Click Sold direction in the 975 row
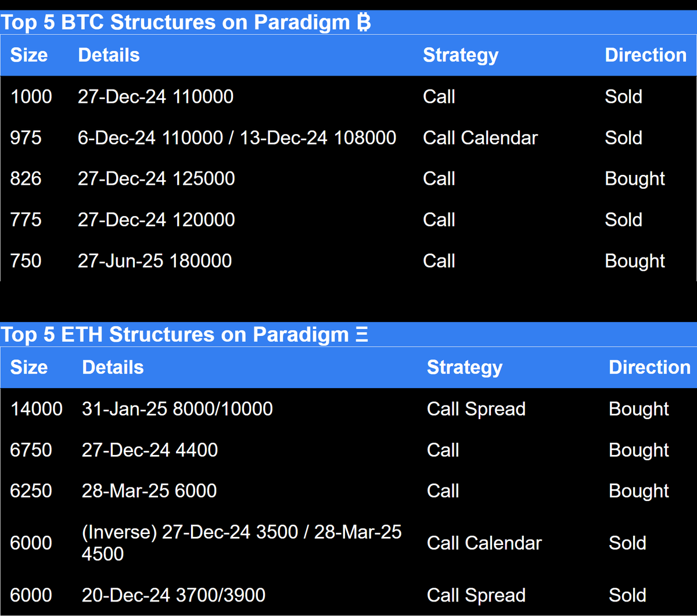Screen dimensions: 697x616 [624, 138]
